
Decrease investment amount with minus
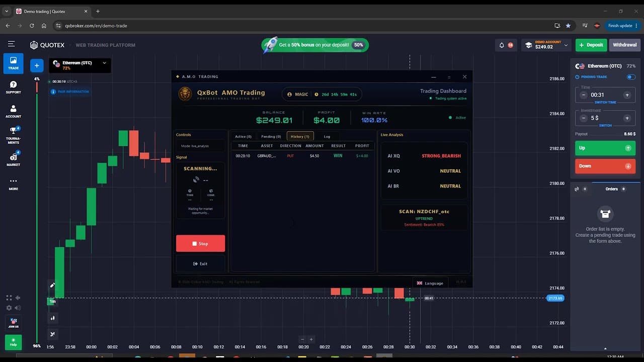coord(584,118)
